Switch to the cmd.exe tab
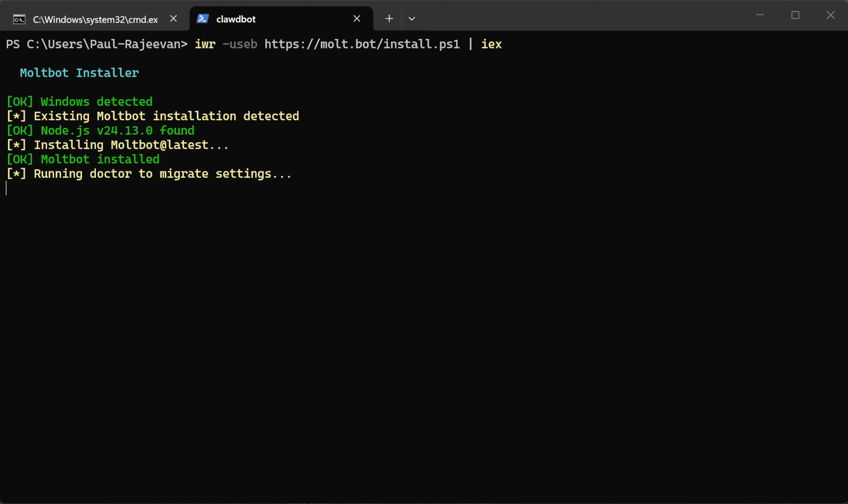Screen dimensions: 848x504 tap(94, 19)
